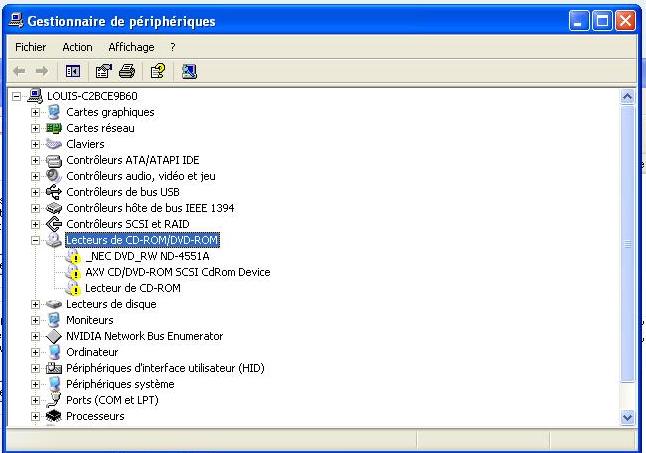Select AXV CD/DVD-ROM SCSI CdRom Device
Viewport: 646px width, 453px height.
click(177, 272)
